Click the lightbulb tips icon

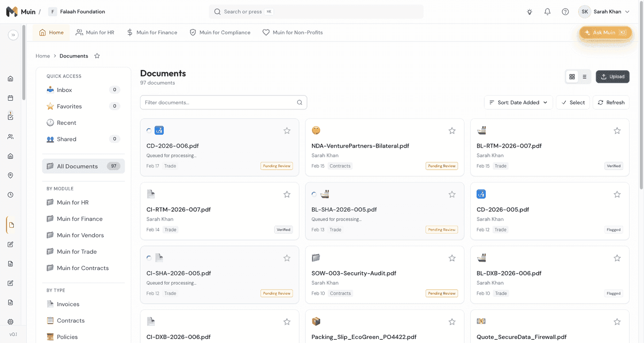coord(529,12)
